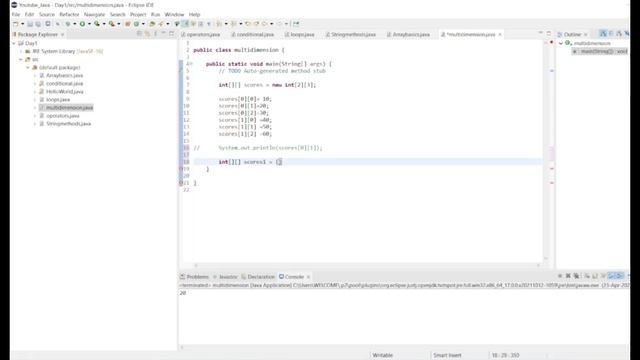Open the Help menu
Viewport: 640px width, 360px height.
click(x=194, y=14)
